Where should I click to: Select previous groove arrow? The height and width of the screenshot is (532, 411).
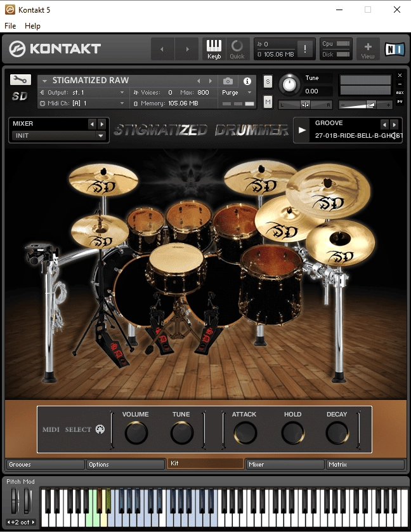click(384, 124)
